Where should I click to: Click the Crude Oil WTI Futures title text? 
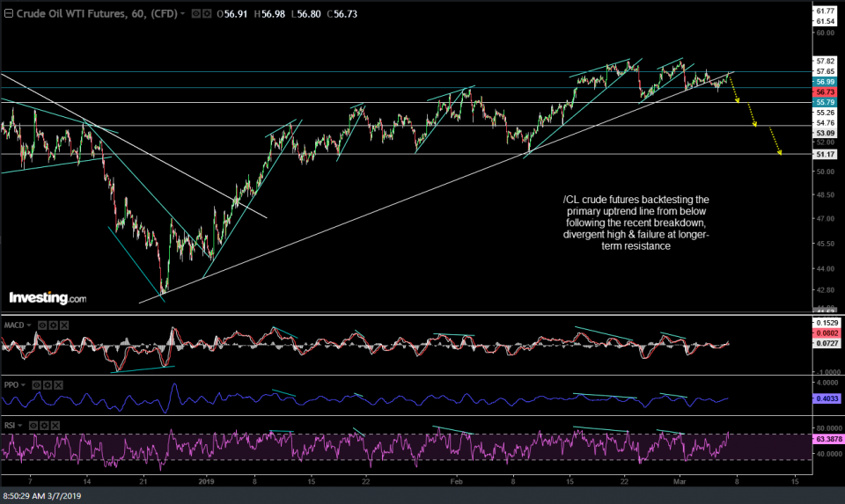97,13
